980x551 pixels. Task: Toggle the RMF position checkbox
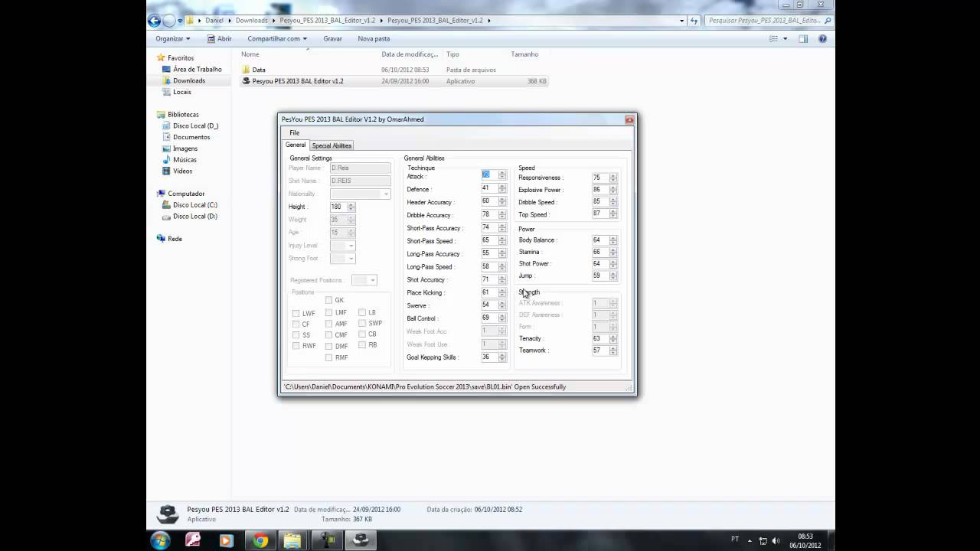[x=328, y=357]
